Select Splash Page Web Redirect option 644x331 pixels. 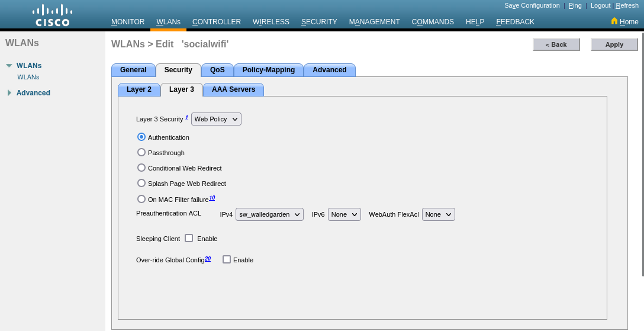[x=141, y=184]
